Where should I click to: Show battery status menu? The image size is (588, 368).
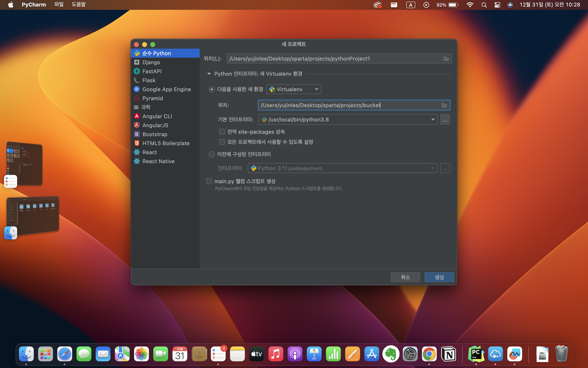[447, 5]
